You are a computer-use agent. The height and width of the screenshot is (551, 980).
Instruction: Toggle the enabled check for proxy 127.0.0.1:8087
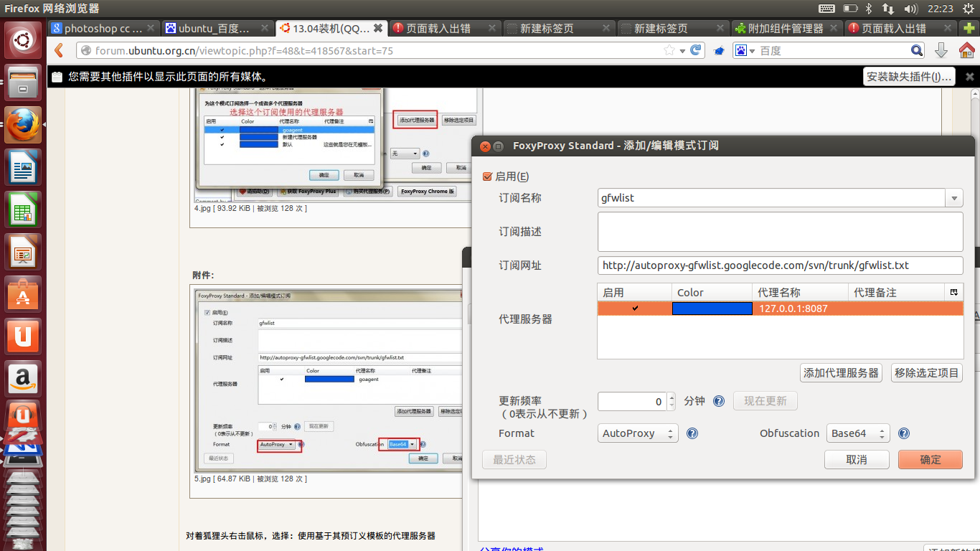635,309
